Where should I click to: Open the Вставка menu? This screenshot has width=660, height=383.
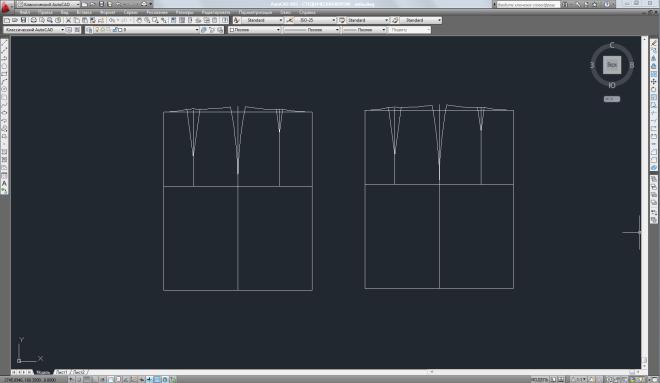[84, 13]
